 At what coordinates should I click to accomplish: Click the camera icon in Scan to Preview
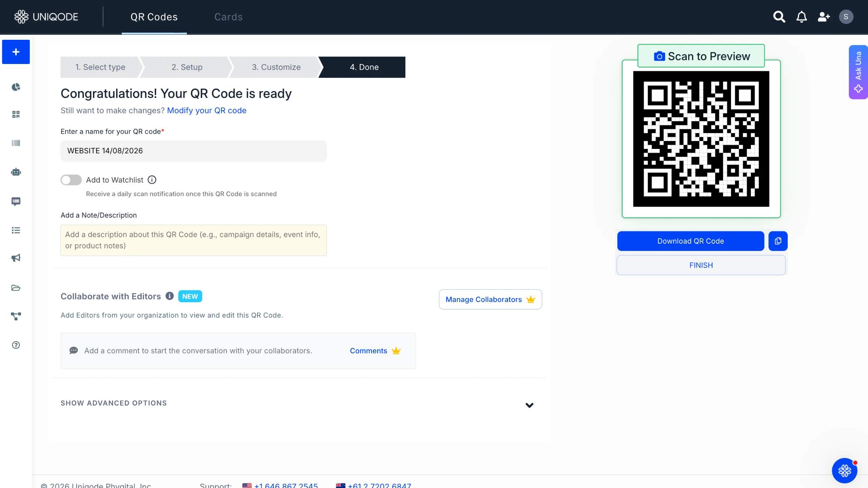tap(659, 56)
